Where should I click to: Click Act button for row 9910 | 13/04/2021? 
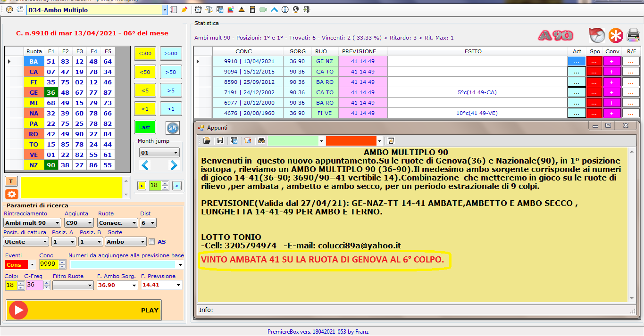click(577, 61)
